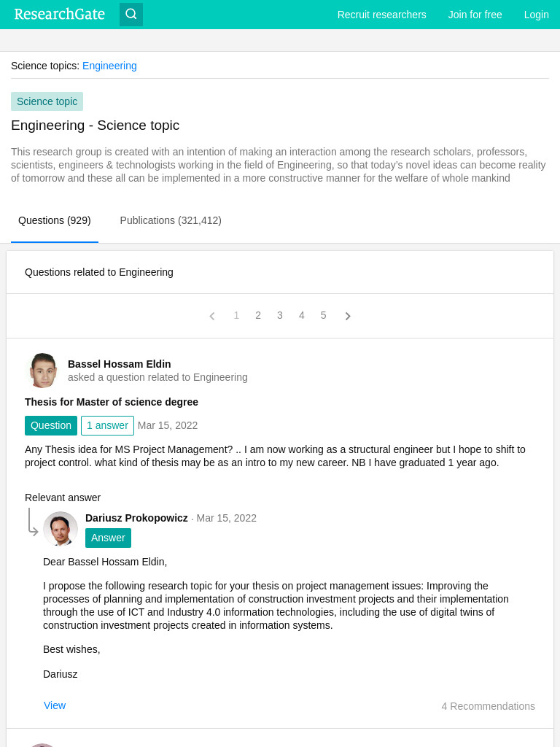
Task: Open the '1 answer' button
Action: pyautogui.click(x=107, y=425)
